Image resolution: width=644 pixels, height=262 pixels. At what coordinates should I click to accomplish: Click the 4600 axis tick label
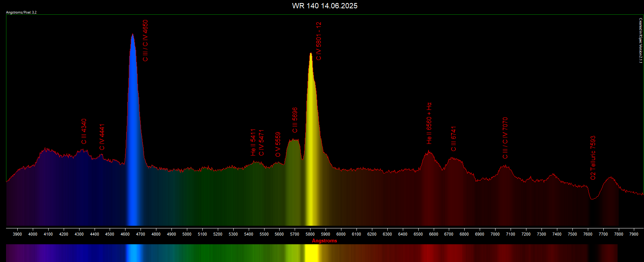click(125, 234)
